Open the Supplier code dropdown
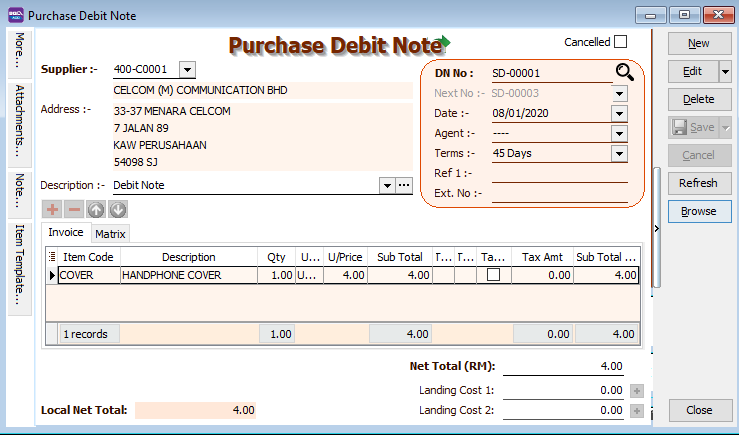Viewport: 739px width, 435px height. pyautogui.click(x=187, y=70)
